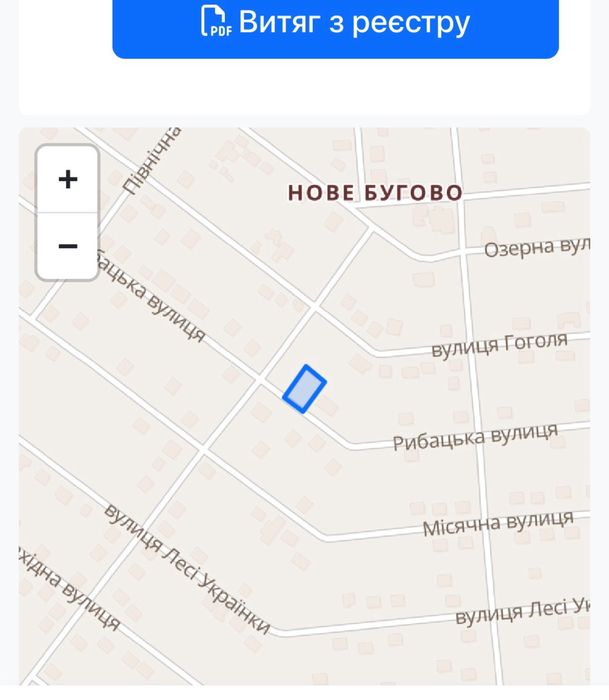This screenshot has width=609, height=700.
Task: Click the Гоголя street junction north of the parcel
Action: tap(314, 307)
